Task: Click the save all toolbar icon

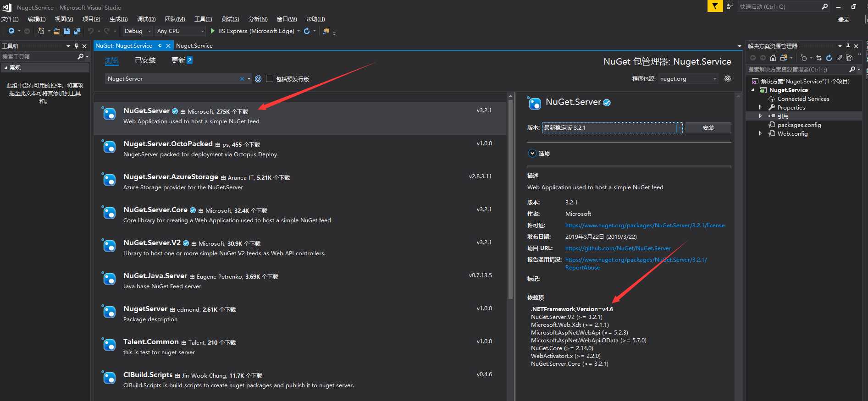Action: [77, 31]
